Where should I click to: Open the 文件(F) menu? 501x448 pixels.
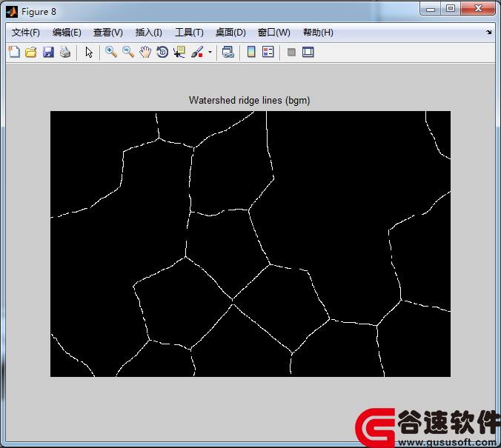click(25, 33)
